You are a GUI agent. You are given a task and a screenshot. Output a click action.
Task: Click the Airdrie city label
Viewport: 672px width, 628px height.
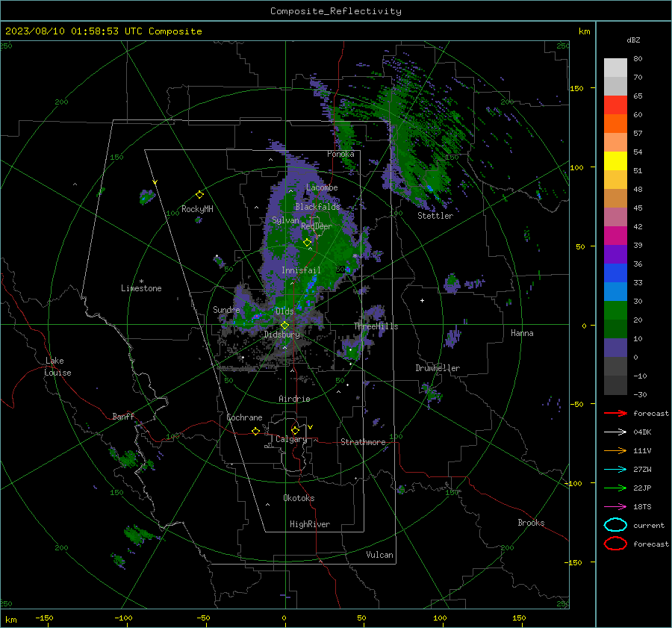(294, 399)
